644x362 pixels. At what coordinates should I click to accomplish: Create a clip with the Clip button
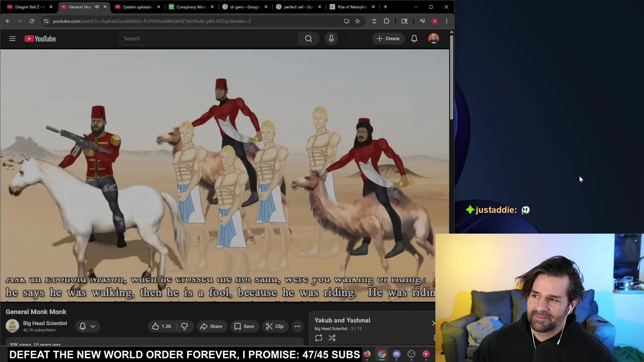(275, 326)
